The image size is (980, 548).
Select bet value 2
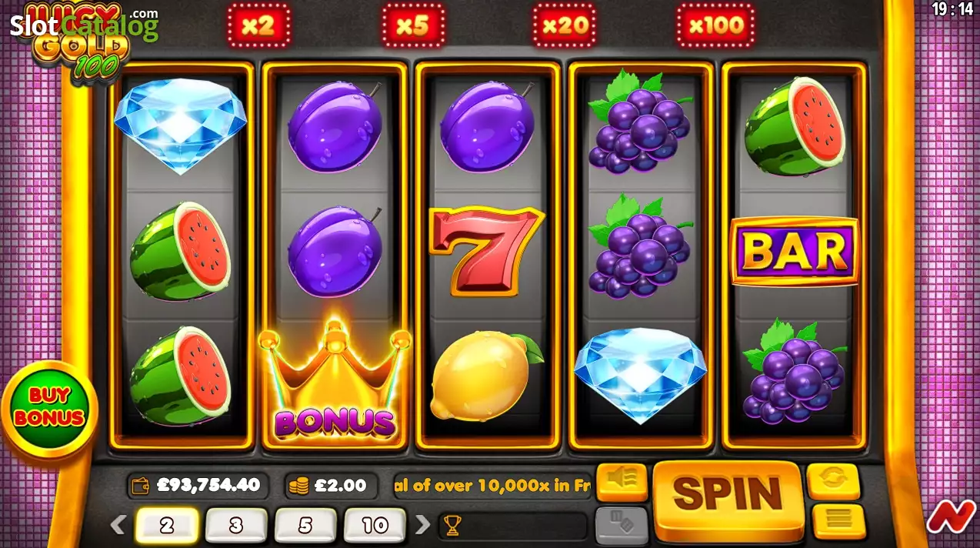point(167,526)
